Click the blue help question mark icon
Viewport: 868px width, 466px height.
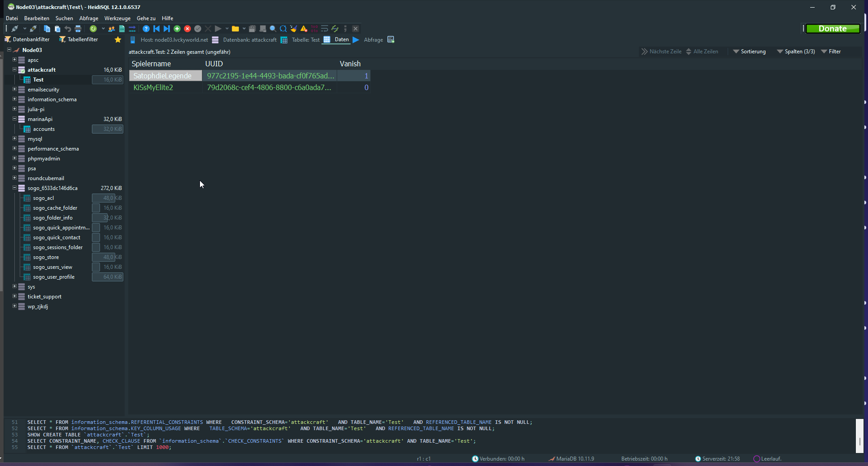click(x=146, y=29)
